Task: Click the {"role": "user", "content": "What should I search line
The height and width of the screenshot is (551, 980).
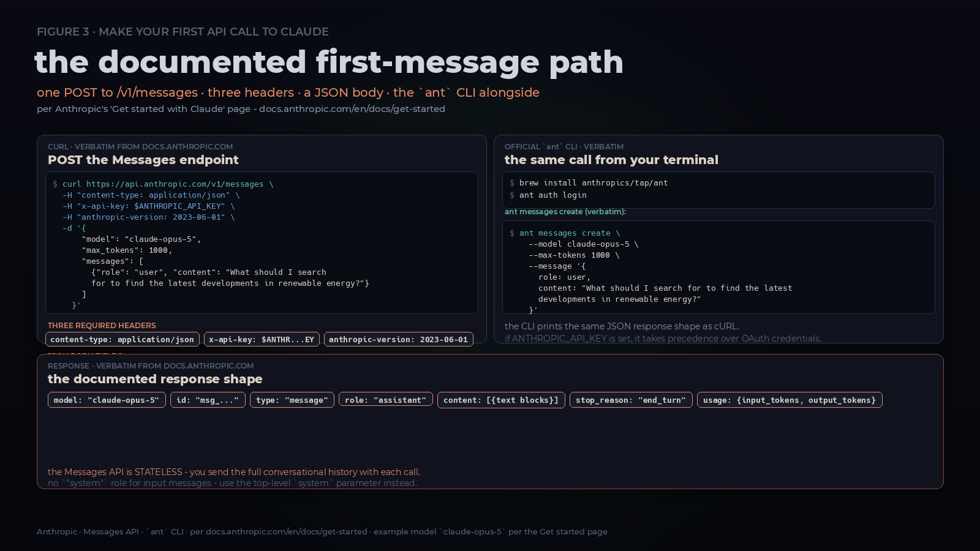Action: [x=209, y=272]
